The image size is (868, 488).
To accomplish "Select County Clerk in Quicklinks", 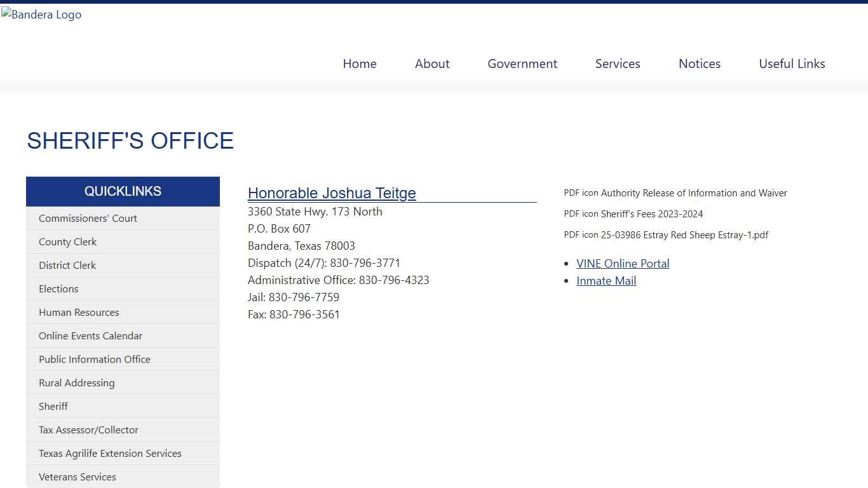I will click(x=68, y=242).
